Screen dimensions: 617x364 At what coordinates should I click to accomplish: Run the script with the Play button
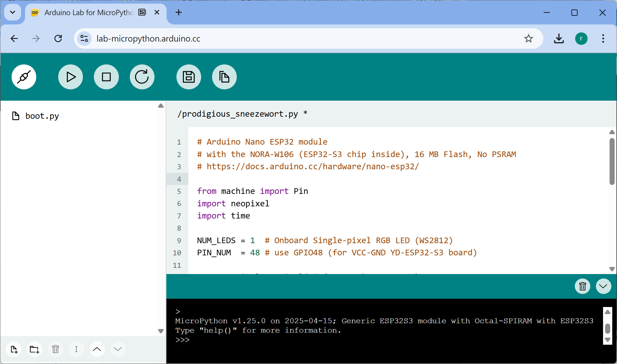click(70, 77)
